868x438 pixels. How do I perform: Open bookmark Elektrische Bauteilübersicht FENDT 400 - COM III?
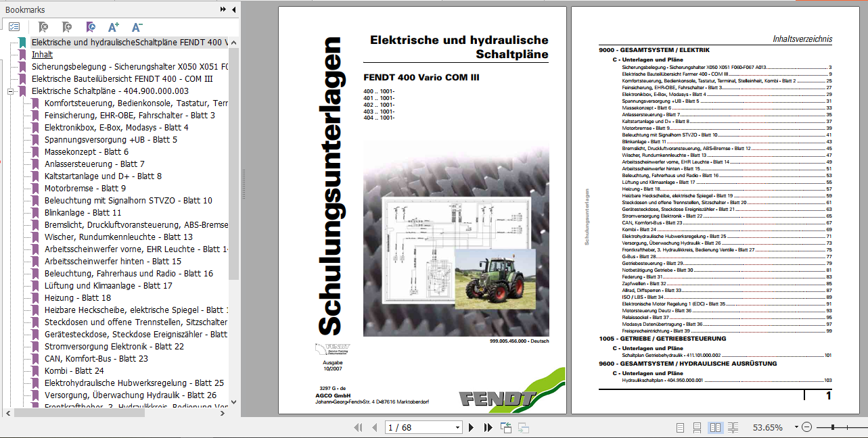[x=122, y=78]
